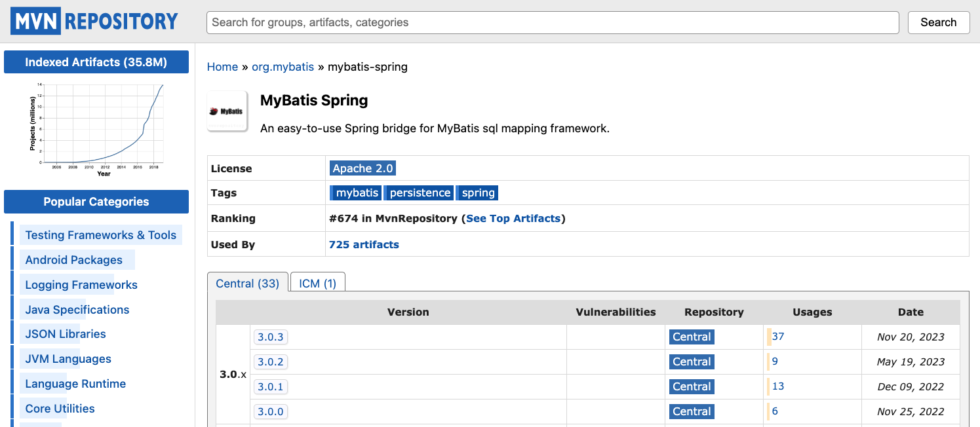Click the indexed artifacts growth chart

[x=96, y=128]
